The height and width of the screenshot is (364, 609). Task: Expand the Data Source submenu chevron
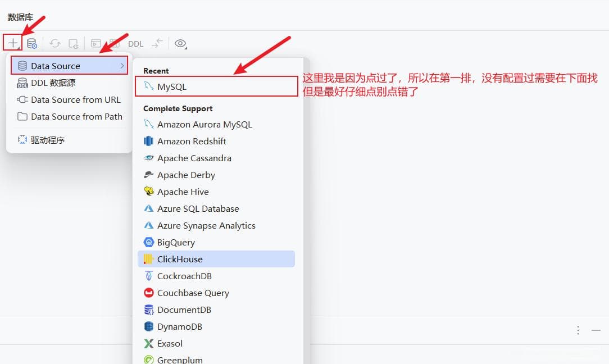122,66
